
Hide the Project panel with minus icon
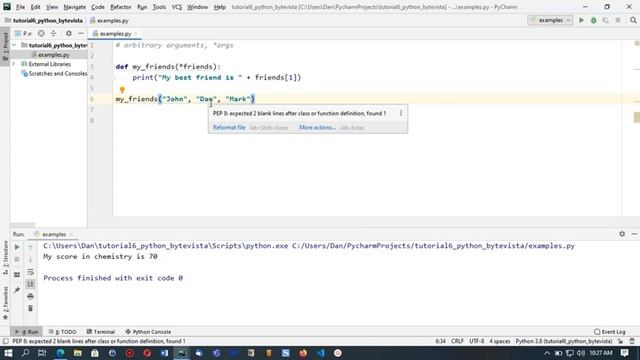point(81,33)
